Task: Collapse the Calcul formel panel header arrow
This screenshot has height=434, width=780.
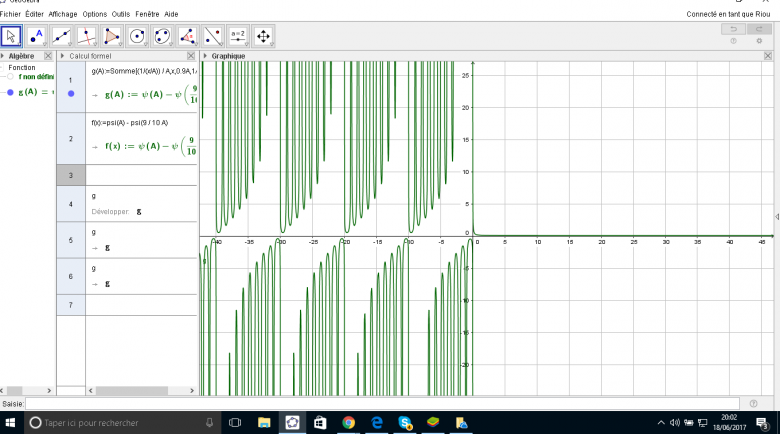Action: (63, 56)
